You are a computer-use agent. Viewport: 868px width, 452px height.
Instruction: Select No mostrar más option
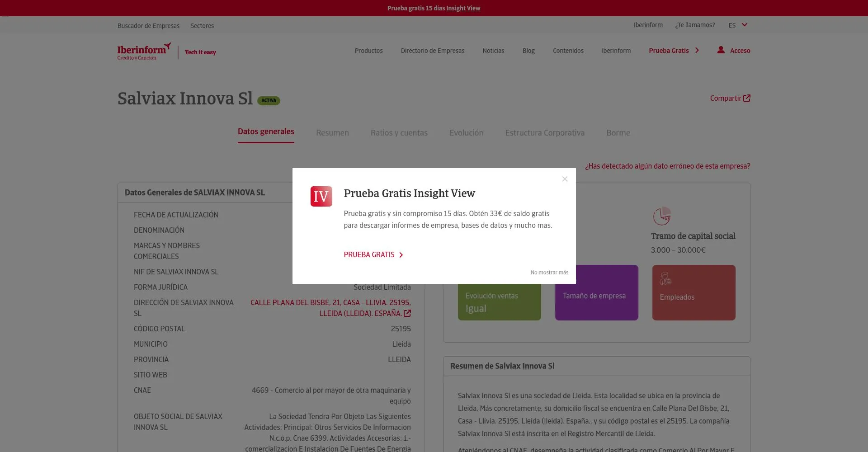pos(549,272)
